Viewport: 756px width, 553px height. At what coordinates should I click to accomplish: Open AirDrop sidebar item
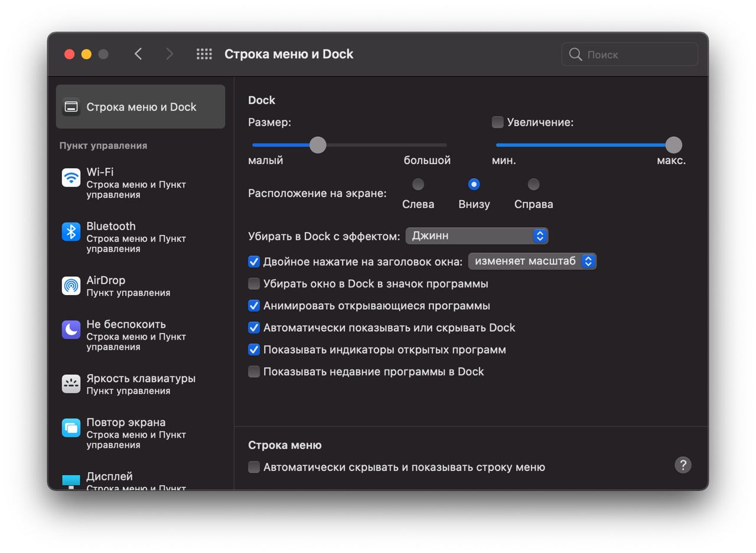pos(141,286)
